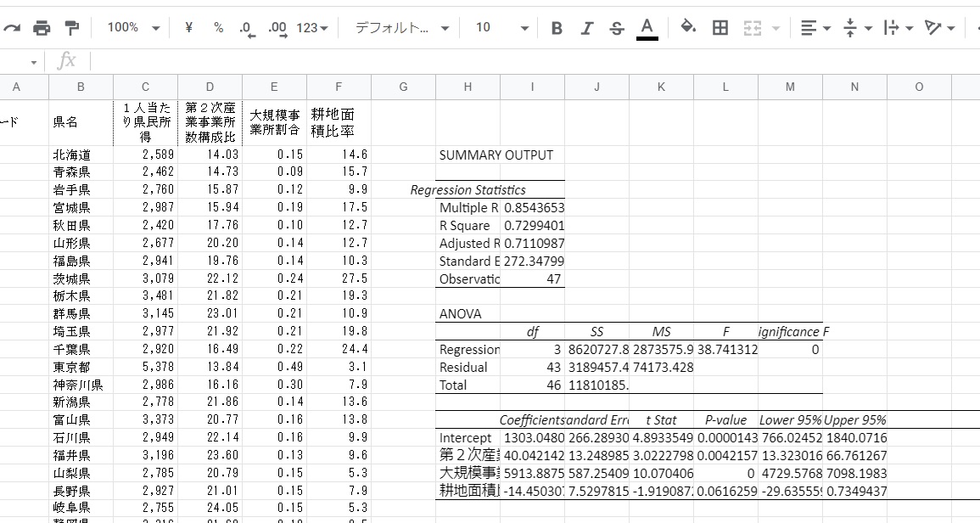Open the fill color bucket
The height and width of the screenshot is (523, 980).
(688, 27)
